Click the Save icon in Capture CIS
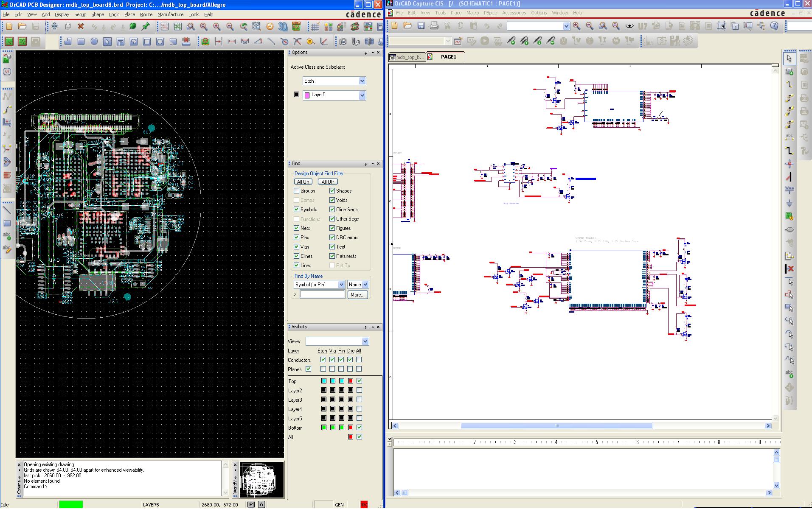 coord(421,26)
